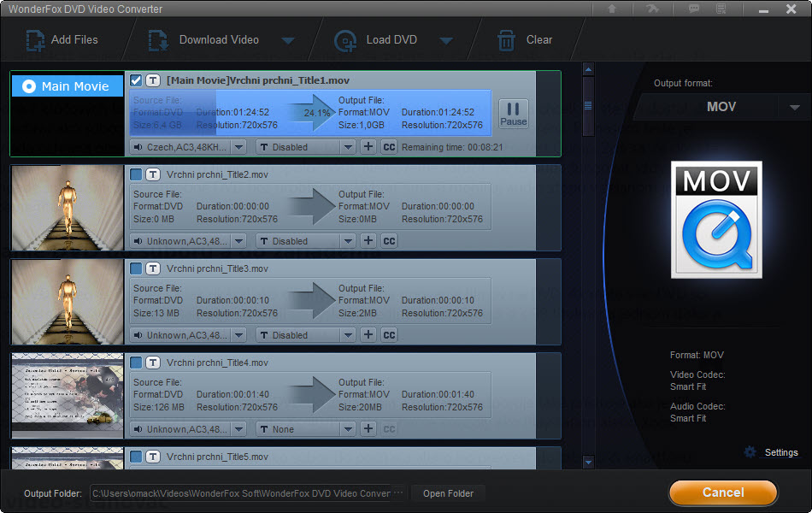Check the Vrchni prchni_Title2 checkbox
The width and height of the screenshot is (812, 513).
(136, 174)
